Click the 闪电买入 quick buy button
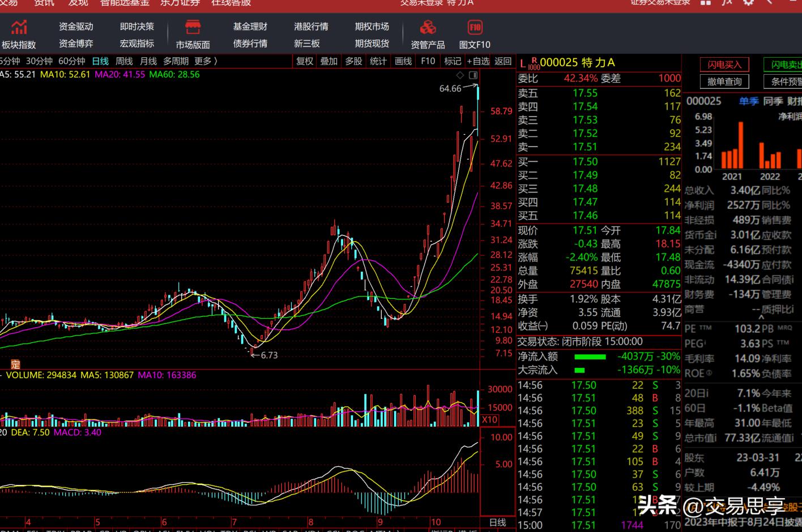The width and height of the screenshot is (802, 532). [x=724, y=65]
